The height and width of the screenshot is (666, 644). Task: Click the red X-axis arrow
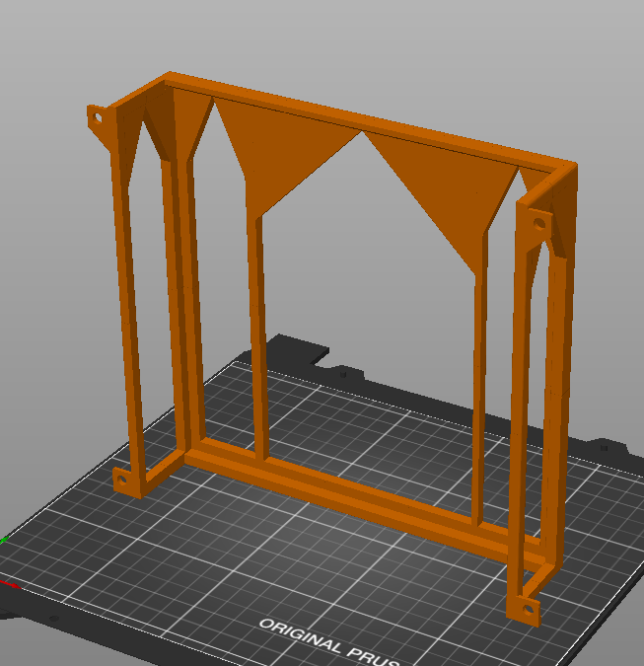coord(9,584)
